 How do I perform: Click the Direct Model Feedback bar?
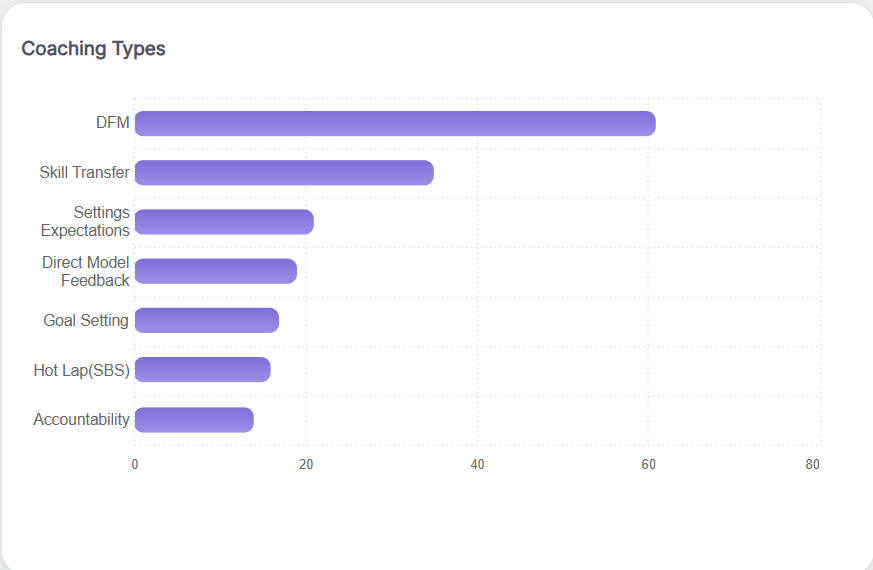click(216, 271)
